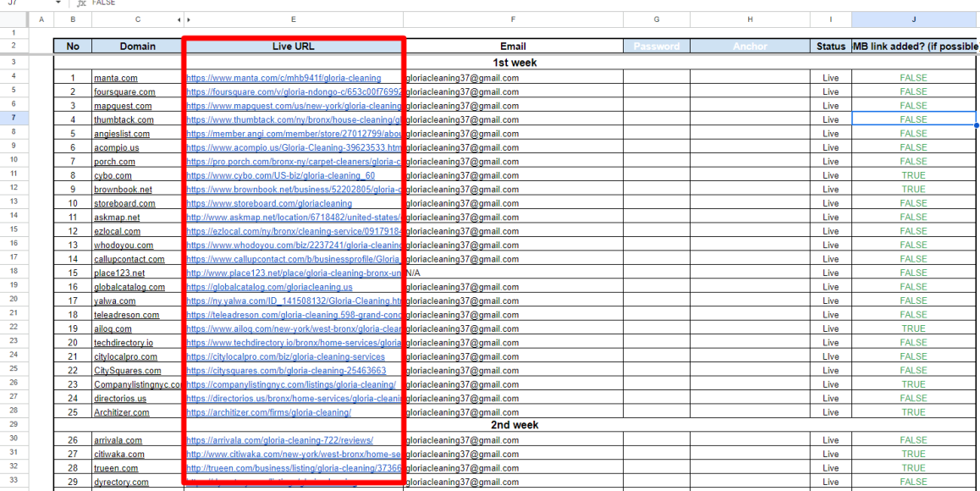Click the techdirectory.io domain cell

click(x=137, y=342)
